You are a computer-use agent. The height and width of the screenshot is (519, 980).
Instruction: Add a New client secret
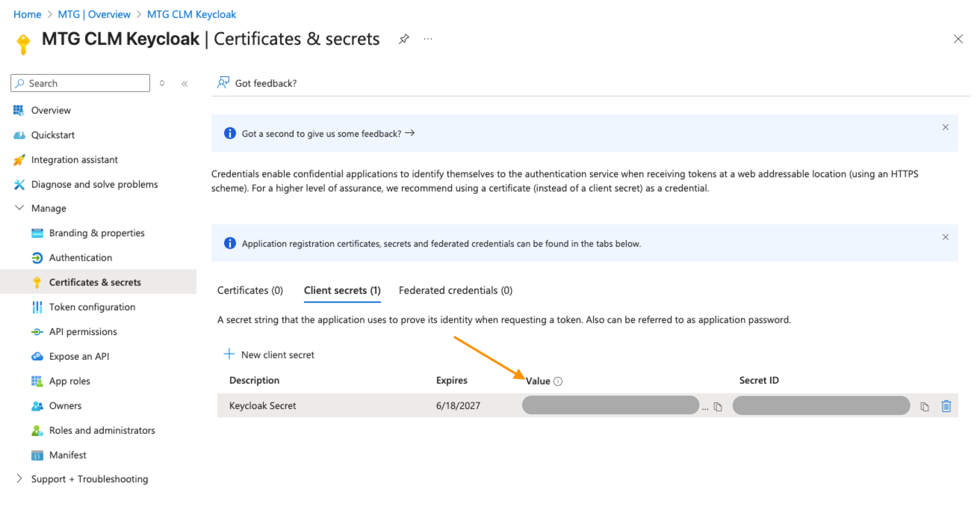[x=269, y=354]
